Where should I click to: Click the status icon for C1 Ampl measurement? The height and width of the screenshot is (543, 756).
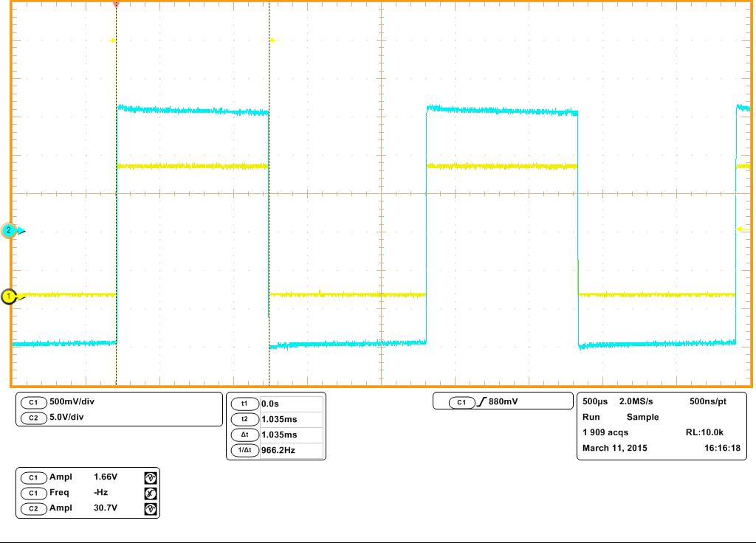pyautogui.click(x=151, y=478)
